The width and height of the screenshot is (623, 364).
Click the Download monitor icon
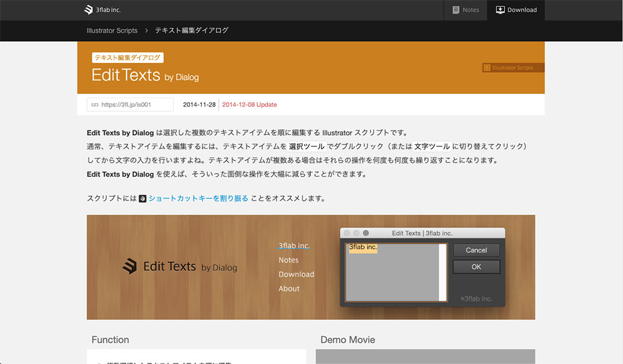(500, 10)
